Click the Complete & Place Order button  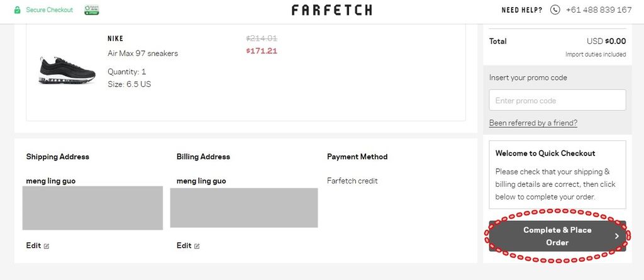557,236
